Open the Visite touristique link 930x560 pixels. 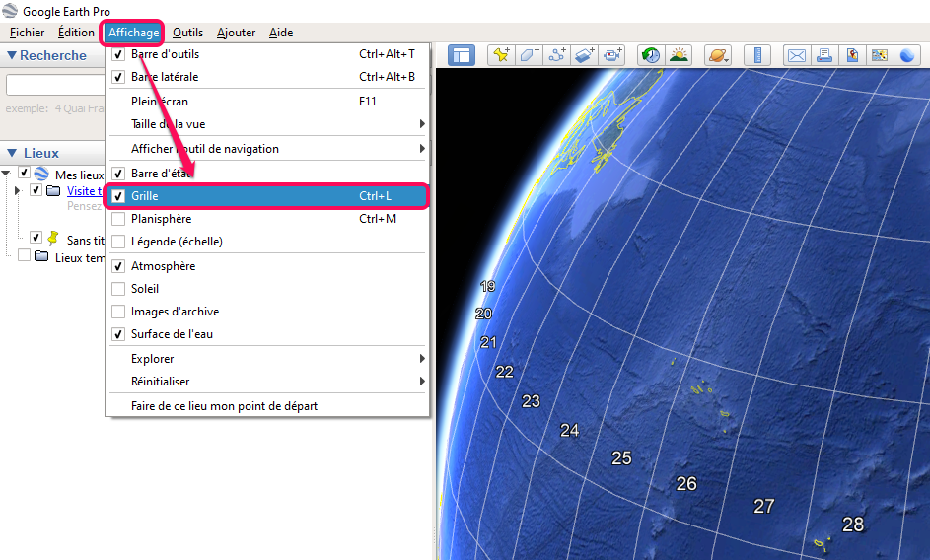85,191
